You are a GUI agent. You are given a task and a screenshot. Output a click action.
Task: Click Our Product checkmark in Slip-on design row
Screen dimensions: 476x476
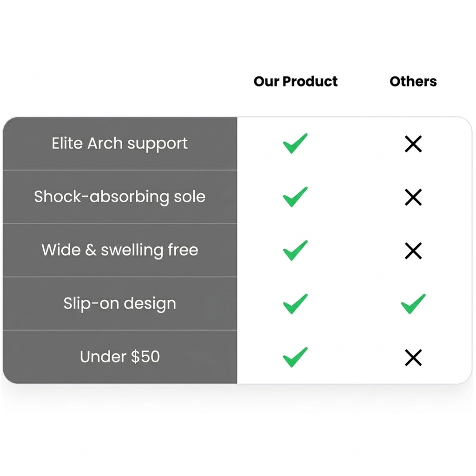(295, 304)
